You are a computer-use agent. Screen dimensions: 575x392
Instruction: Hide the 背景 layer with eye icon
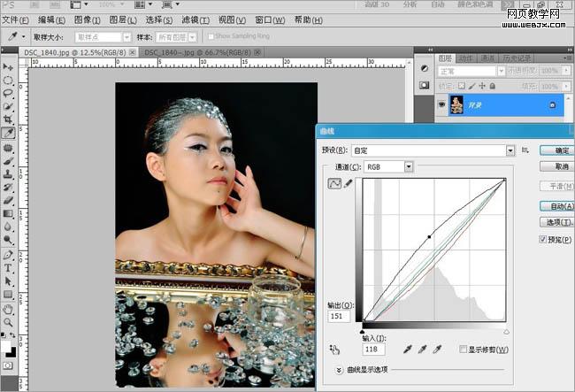pyautogui.click(x=441, y=105)
